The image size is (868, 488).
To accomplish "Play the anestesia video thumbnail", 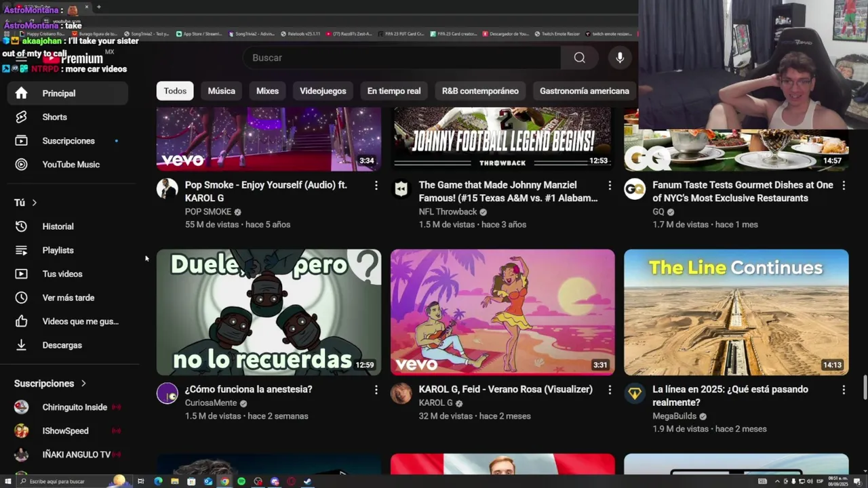I will point(269,312).
